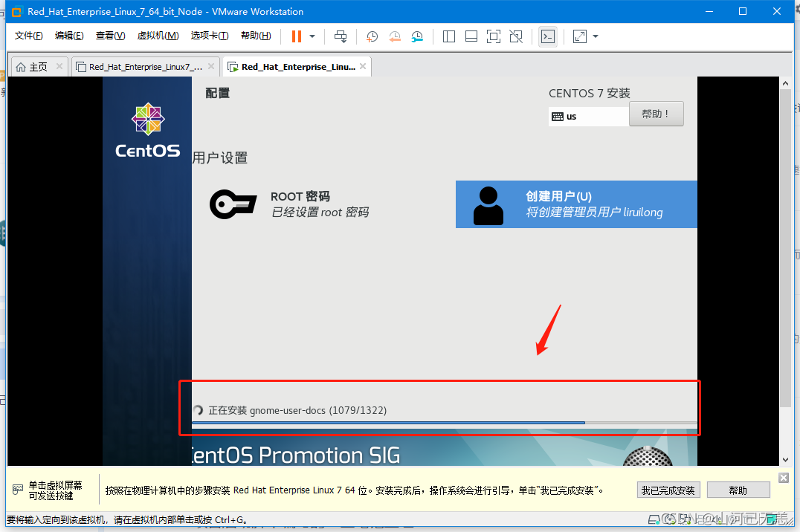Viewport: 800px width, 532px height.
Task: Click the CENTOS 7 安装 title text
Action: point(590,94)
